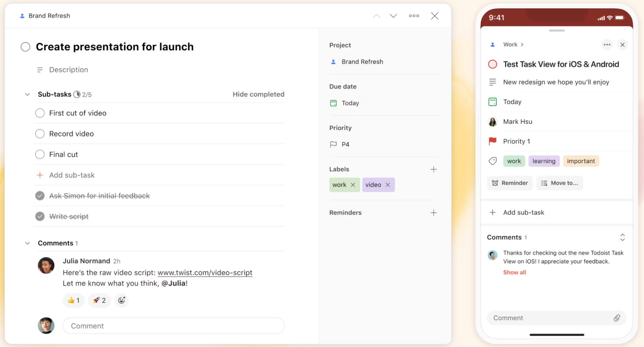This screenshot has height=347, width=644.
Task: Click the plus icon next to Reminders
Action: tap(433, 212)
